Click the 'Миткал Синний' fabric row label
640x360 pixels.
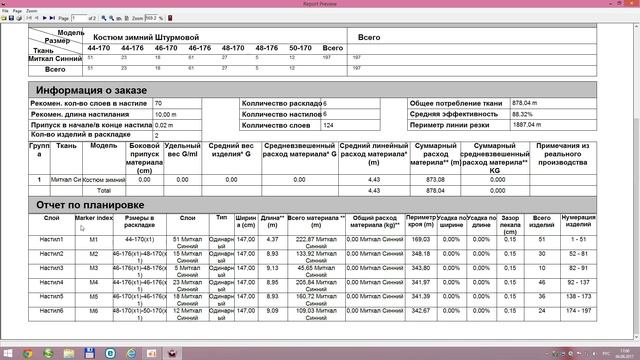(55, 59)
